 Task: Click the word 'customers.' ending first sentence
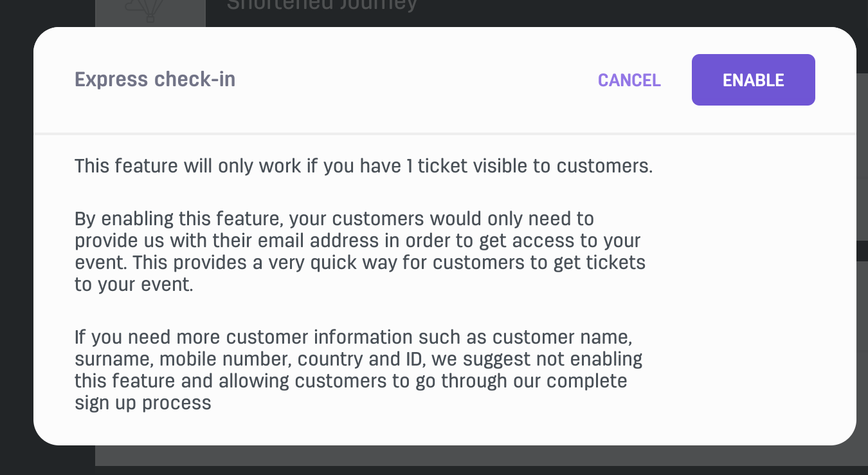[604, 166]
